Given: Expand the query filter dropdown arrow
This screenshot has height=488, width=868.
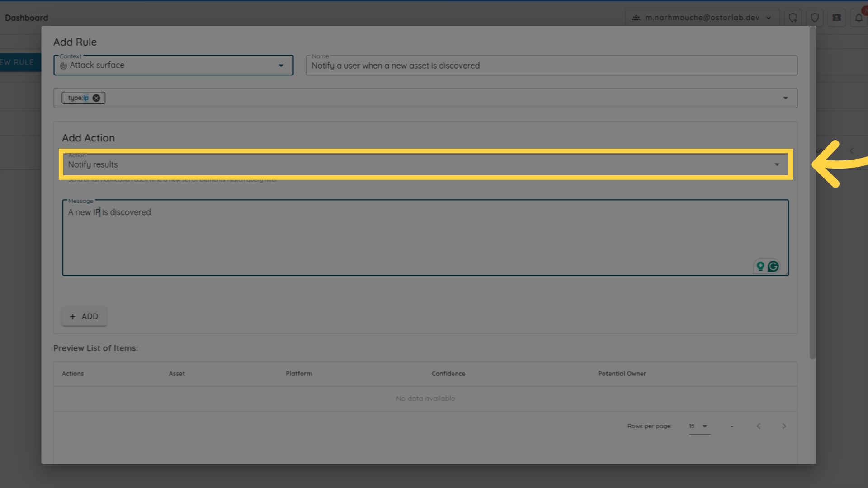Looking at the screenshot, I should 785,98.
